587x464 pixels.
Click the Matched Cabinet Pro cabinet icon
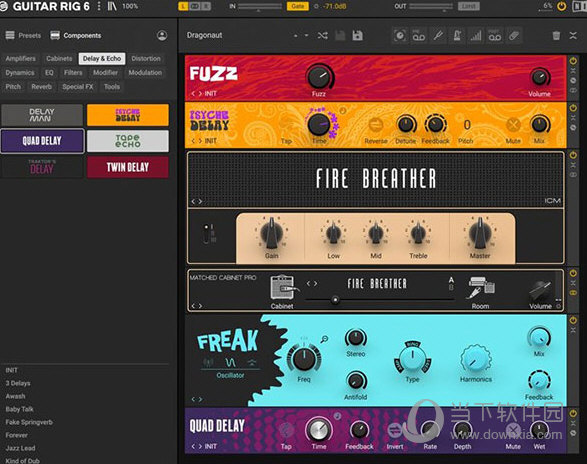[x=283, y=288]
